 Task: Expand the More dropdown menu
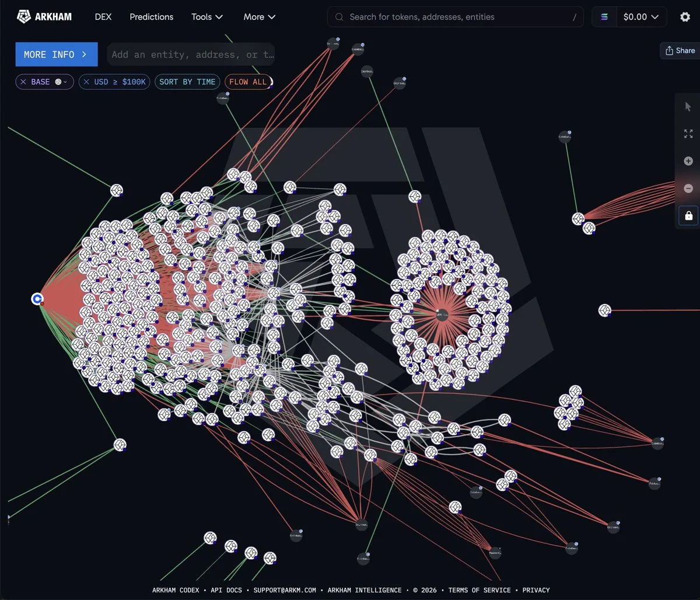pyautogui.click(x=260, y=17)
